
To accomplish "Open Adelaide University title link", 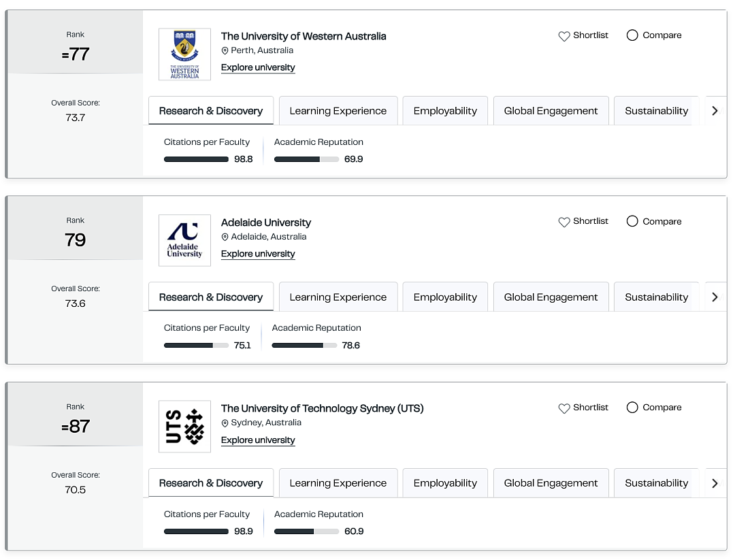I will point(266,223).
